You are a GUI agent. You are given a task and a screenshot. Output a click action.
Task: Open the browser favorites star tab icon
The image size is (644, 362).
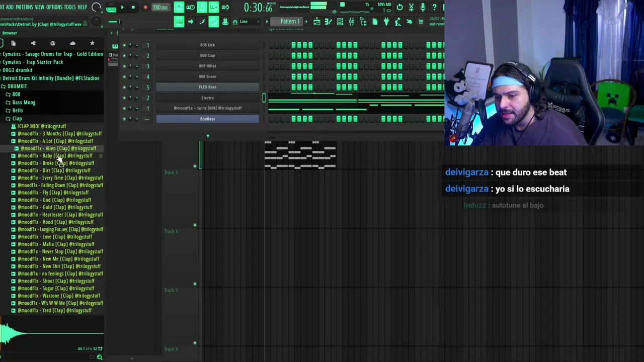[x=92, y=43]
